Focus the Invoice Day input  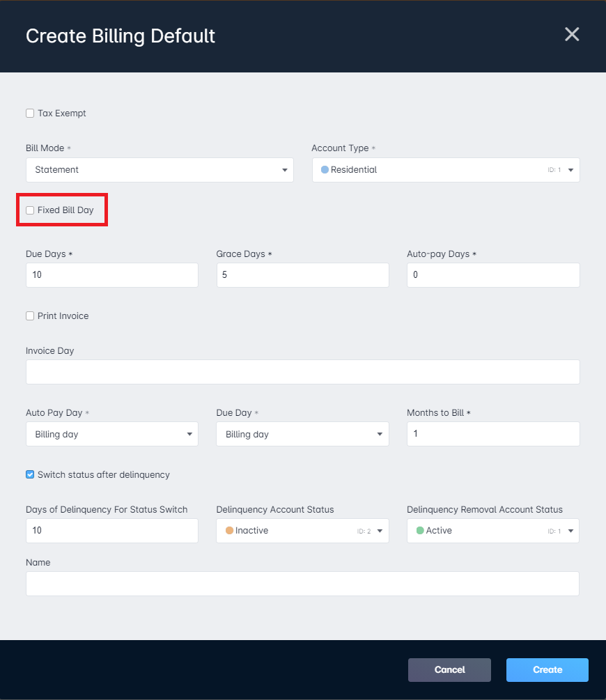coord(302,371)
